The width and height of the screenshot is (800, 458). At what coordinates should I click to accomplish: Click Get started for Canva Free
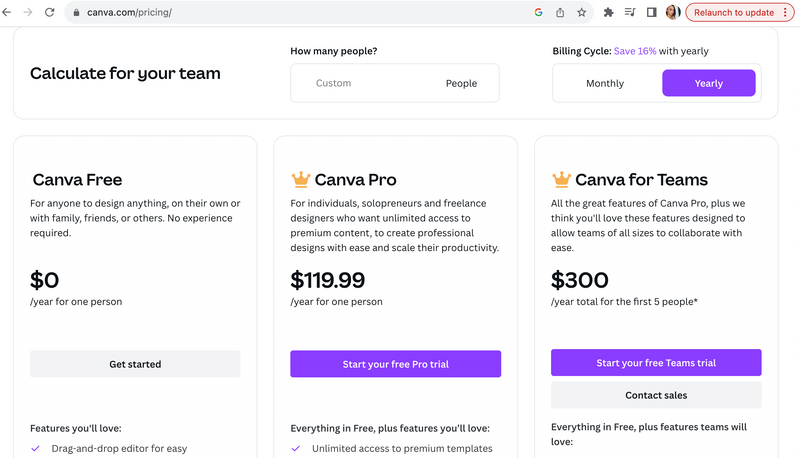[x=135, y=364]
